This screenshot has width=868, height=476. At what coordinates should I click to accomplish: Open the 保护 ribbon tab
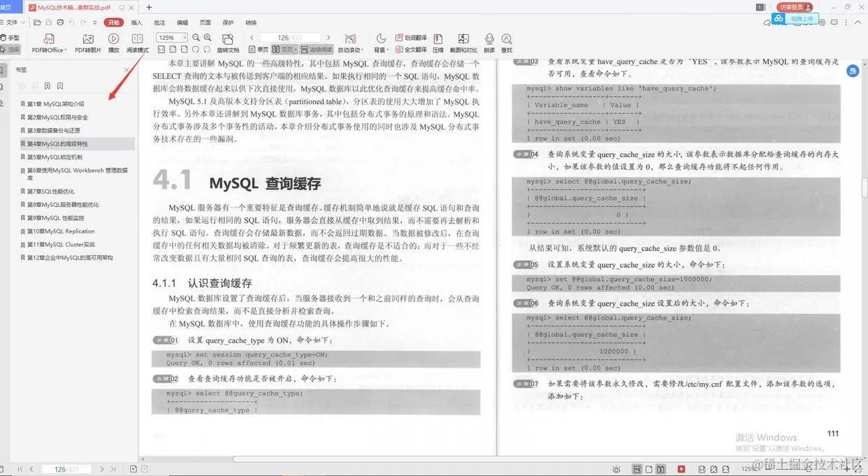coord(228,22)
